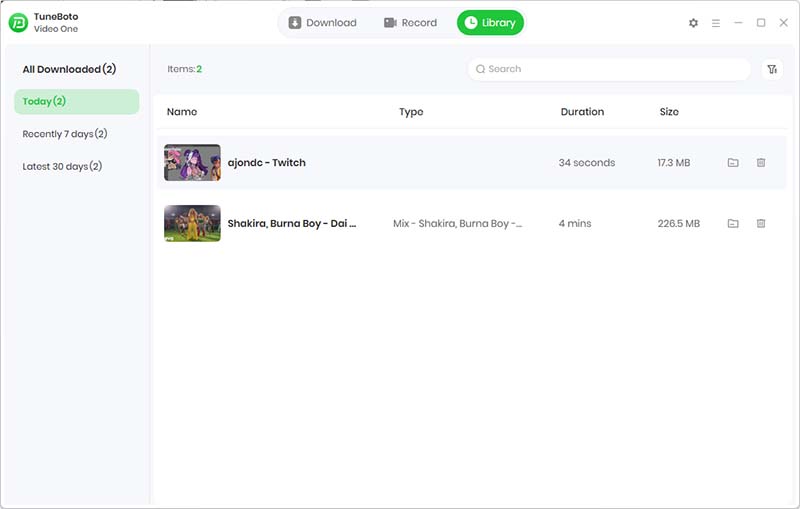Select 'Shakira, Burna Boy - Dai ...' title

point(292,223)
